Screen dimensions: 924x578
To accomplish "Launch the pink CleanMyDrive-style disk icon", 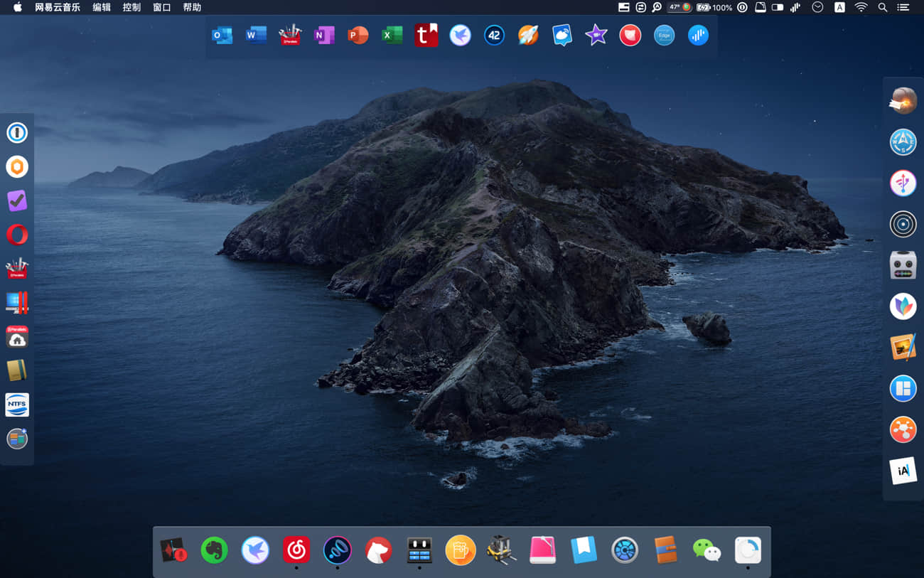I will [542, 550].
